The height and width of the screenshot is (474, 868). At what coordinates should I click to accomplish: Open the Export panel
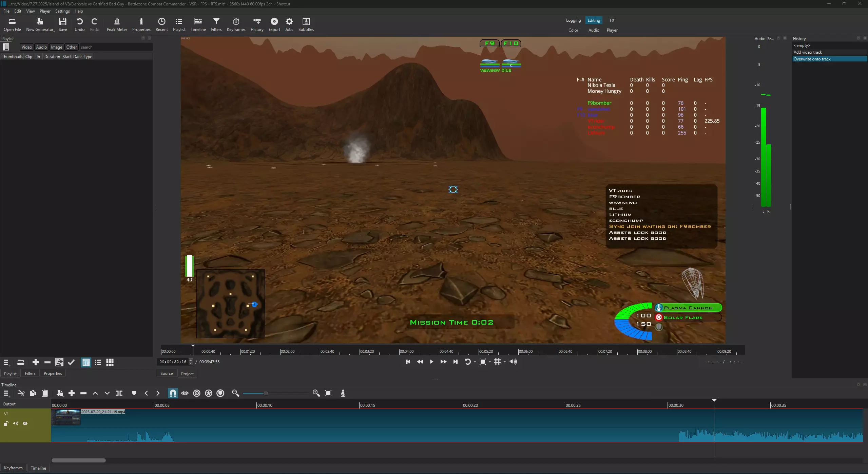tap(274, 24)
